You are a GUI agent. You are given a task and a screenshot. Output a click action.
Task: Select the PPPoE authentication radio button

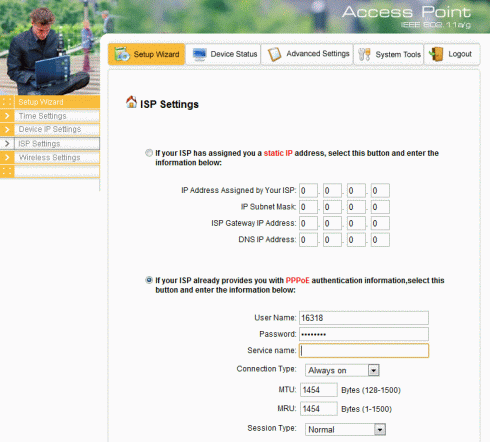[x=149, y=280]
